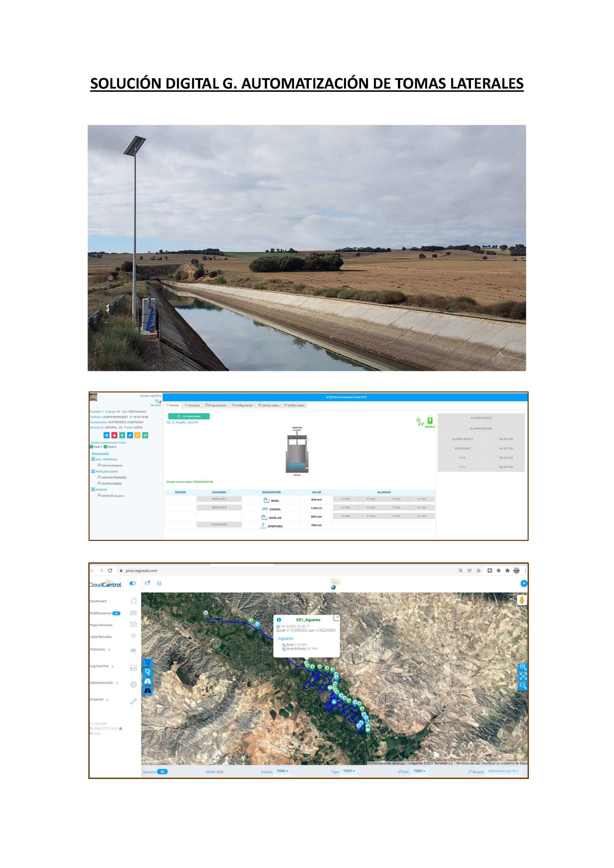Open Street View pegman on map

point(522,600)
